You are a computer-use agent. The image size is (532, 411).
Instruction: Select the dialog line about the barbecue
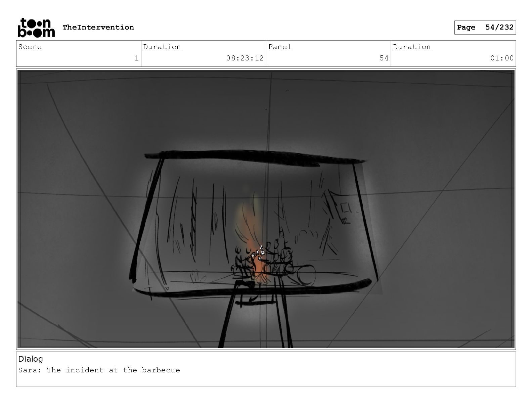click(99, 370)
